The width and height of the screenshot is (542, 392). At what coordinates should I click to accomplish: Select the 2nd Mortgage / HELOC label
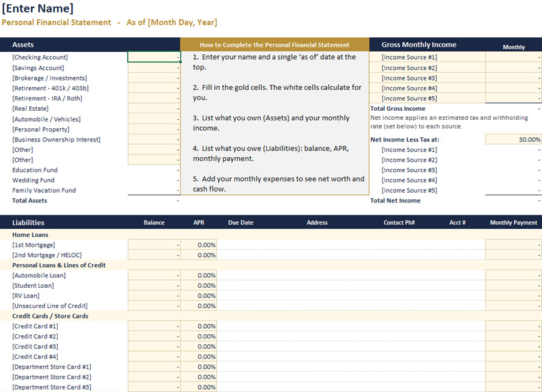coord(47,255)
